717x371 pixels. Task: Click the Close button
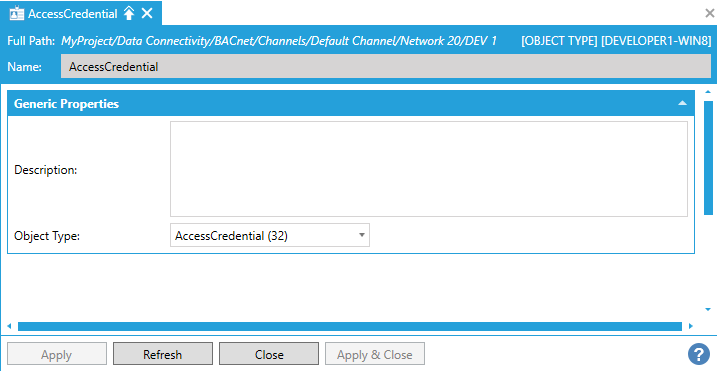click(269, 354)
